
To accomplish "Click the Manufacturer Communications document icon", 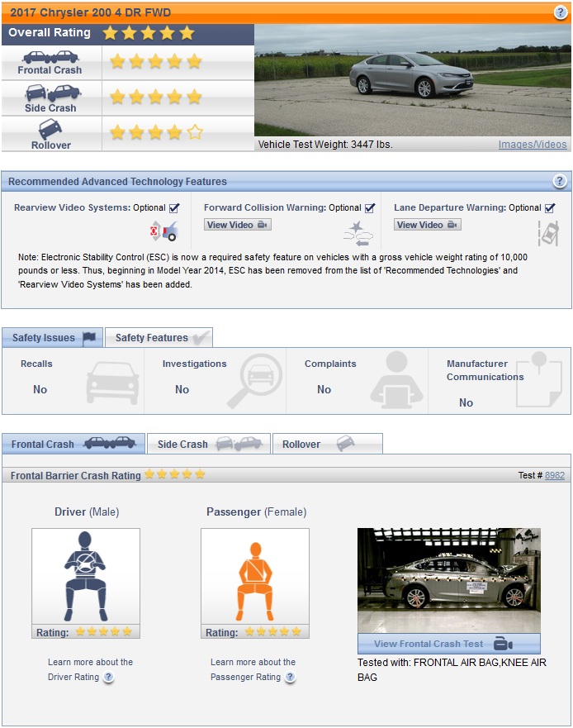I will pos(538,380).
